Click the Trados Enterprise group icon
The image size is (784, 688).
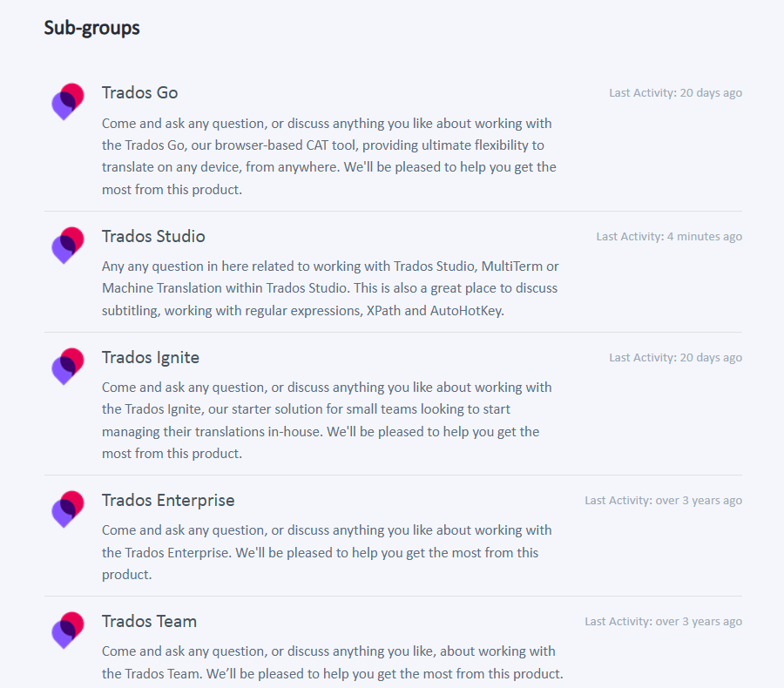[68, 509]
